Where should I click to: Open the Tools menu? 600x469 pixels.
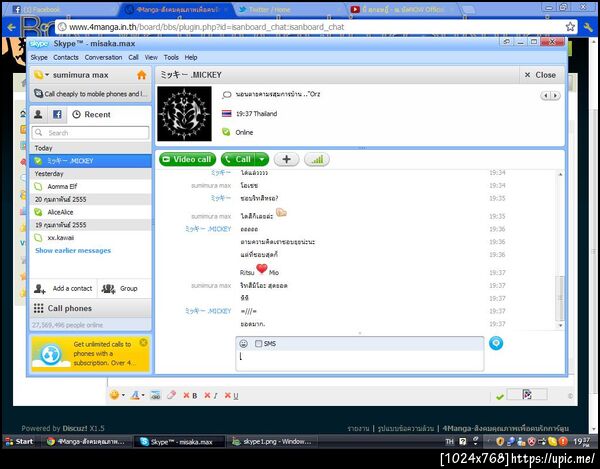pos(171,57)
